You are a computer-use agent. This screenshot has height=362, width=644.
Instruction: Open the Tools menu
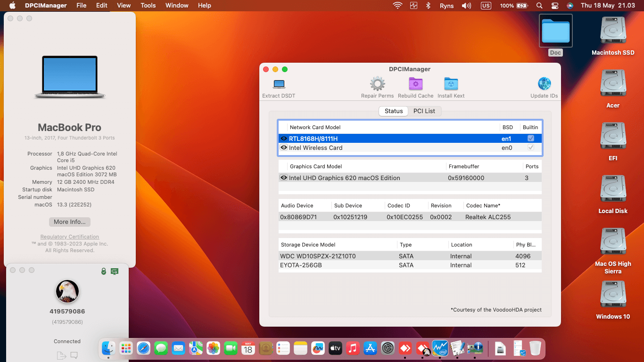[x=148, y=6]
